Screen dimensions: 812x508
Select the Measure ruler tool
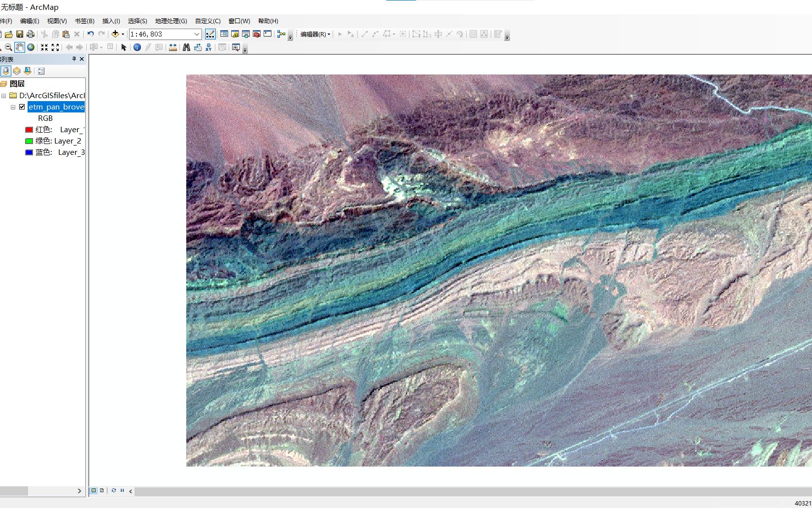point(173,47)
